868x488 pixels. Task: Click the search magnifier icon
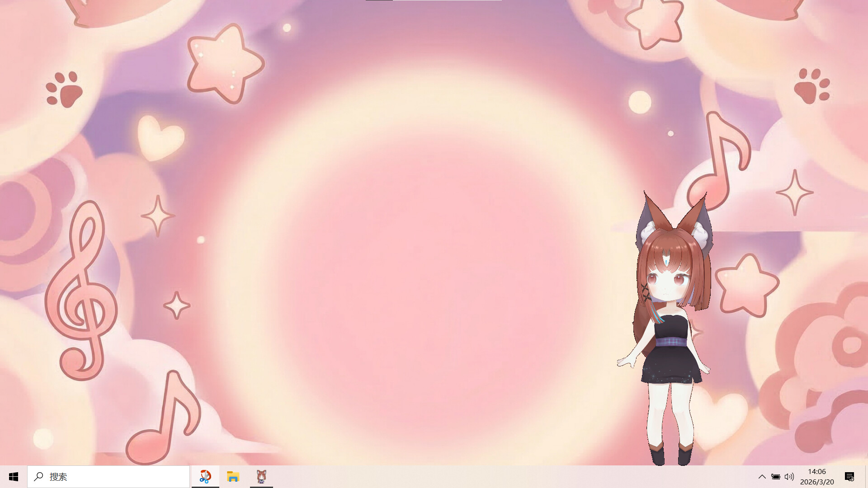click(x=38, y=477)
